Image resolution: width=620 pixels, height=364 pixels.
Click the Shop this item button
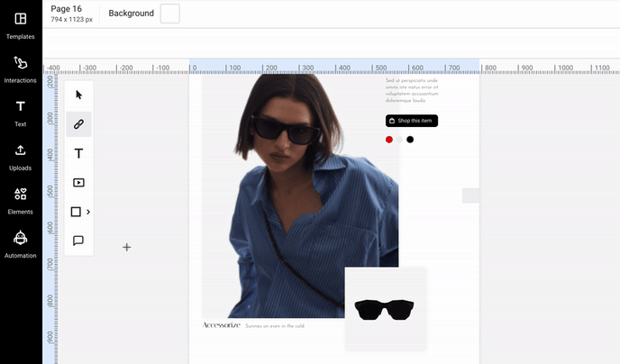pyautogui.click(x=412, y=121)
